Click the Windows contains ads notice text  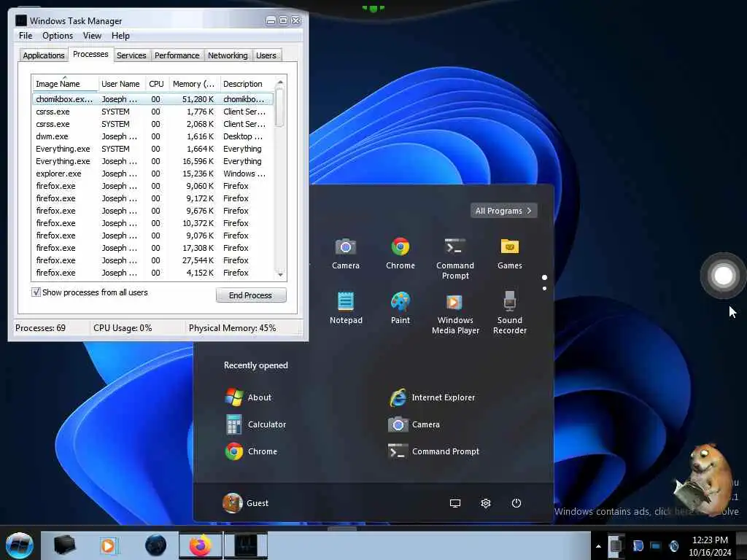[x=646, y=511]
